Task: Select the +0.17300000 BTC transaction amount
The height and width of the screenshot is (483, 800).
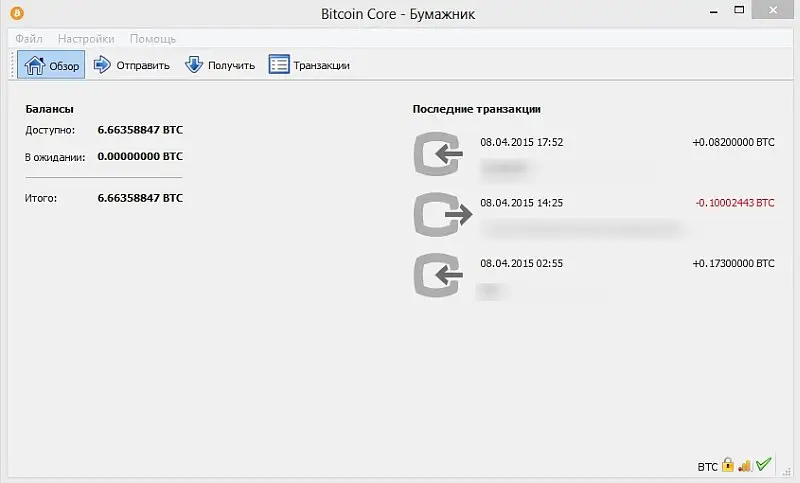Action: pyautogui.click(x=733, y=264)
